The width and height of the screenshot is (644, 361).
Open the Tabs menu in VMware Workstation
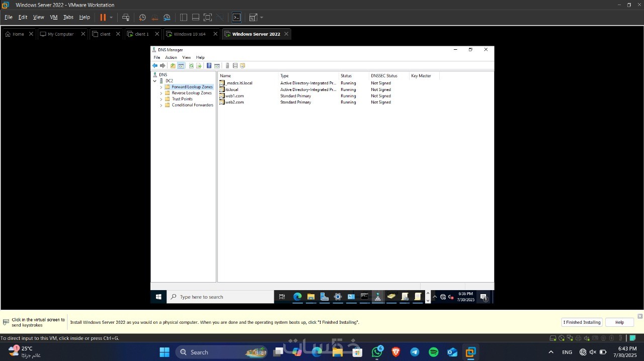click(x=68, y=17)
